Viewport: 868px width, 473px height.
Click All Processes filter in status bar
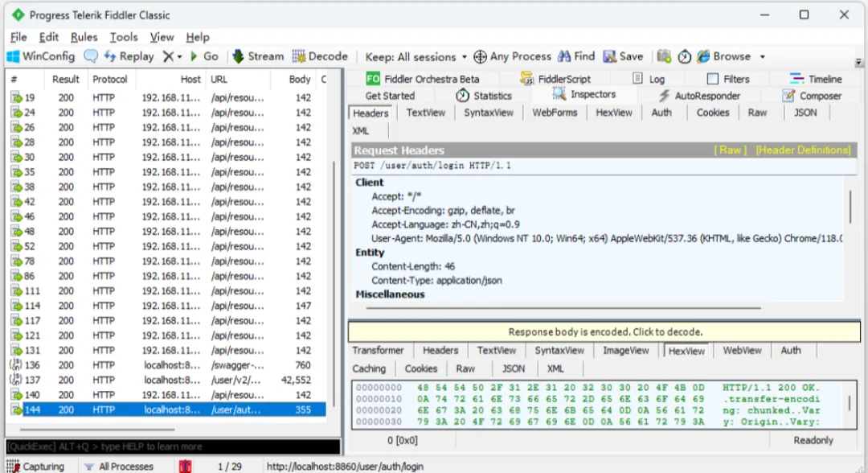[118, 467]
